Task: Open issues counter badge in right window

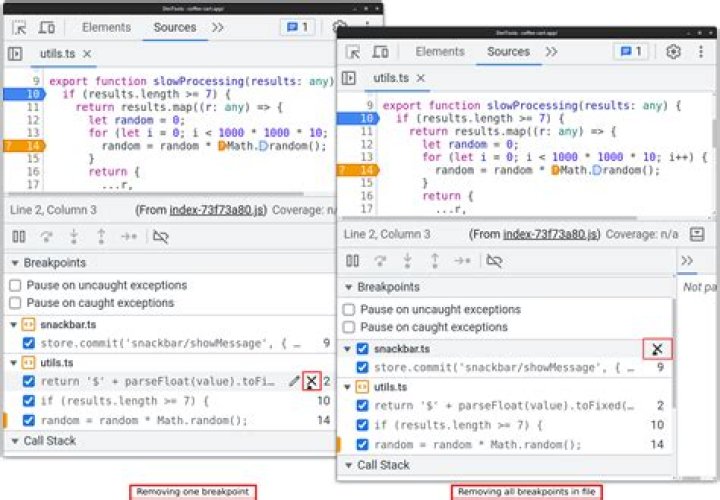Action: click(x=631, y=52)
